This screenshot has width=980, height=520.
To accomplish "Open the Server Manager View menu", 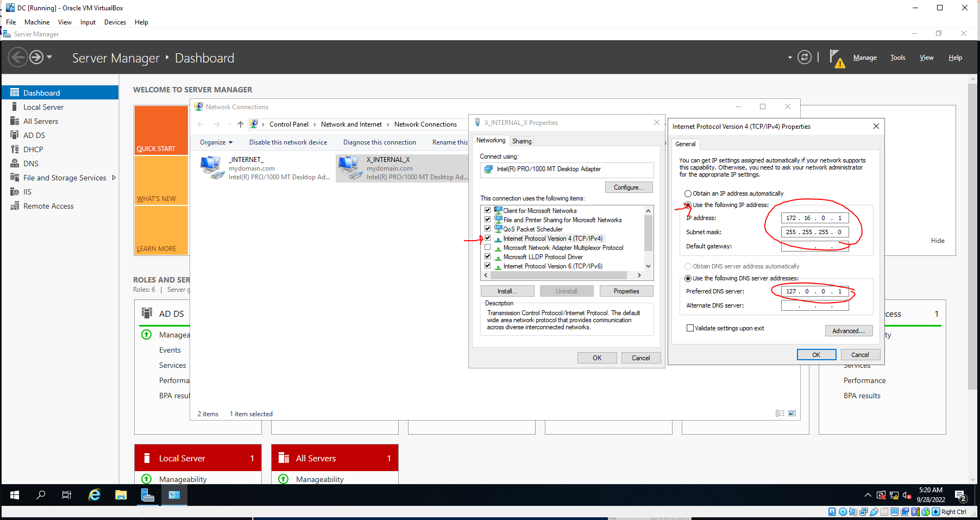I will coord(927,58).
